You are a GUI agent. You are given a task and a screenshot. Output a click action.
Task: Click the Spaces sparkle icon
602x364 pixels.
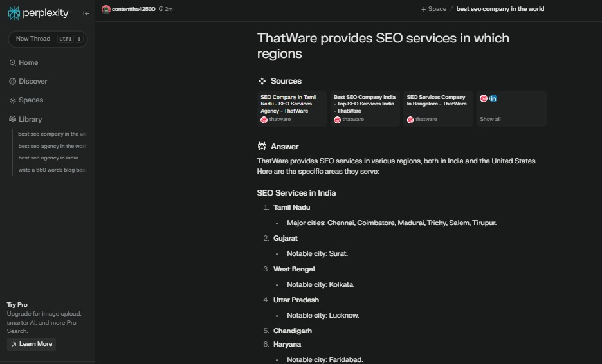click(13, 100)
